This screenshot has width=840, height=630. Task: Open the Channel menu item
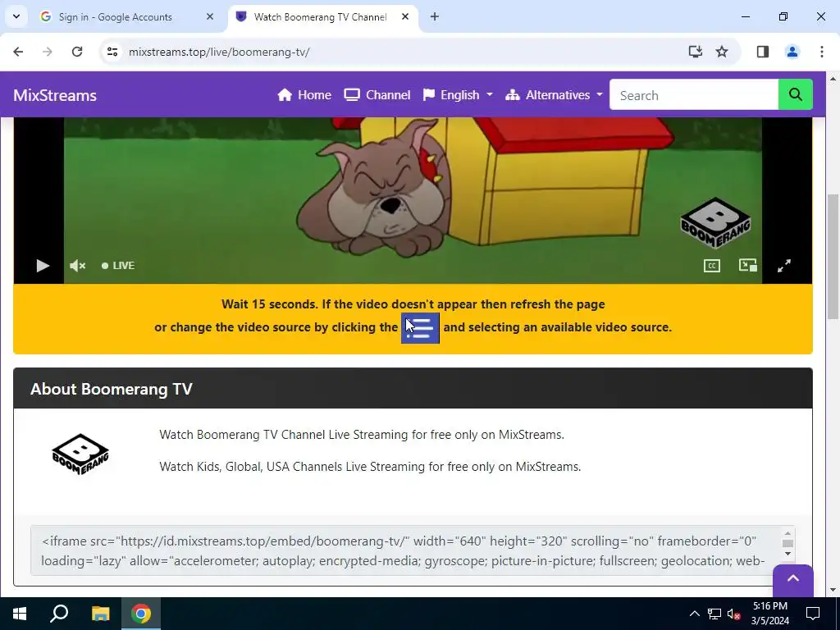pyautogui.click(x=377, y=95)
